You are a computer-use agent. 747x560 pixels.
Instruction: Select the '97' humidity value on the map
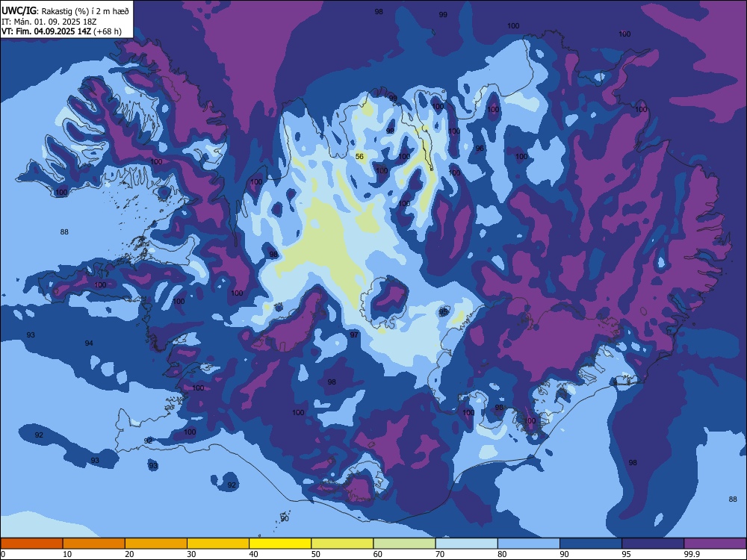click(x=354, y=335)
